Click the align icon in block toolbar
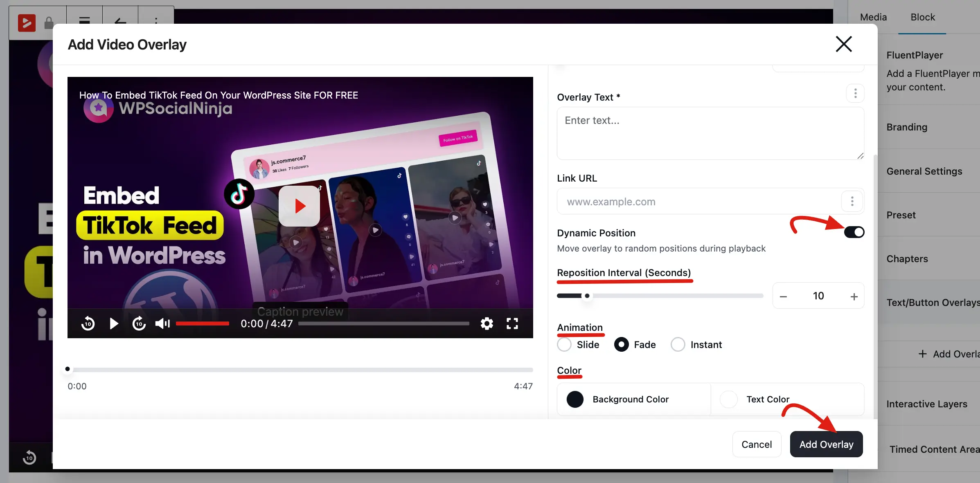This screenshot has height=483, width=980. click(84, 20)
